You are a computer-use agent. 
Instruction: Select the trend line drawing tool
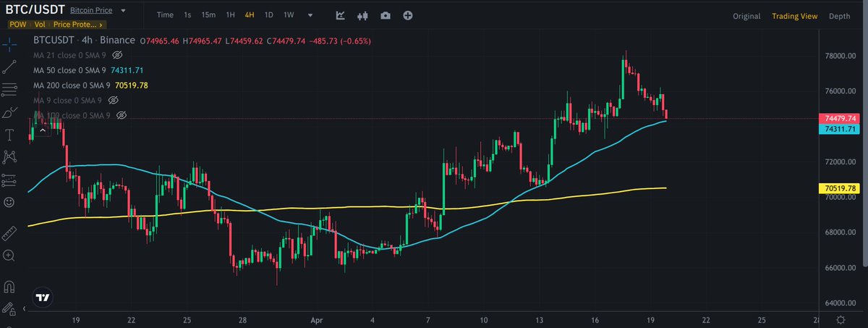tap(9, 67)
